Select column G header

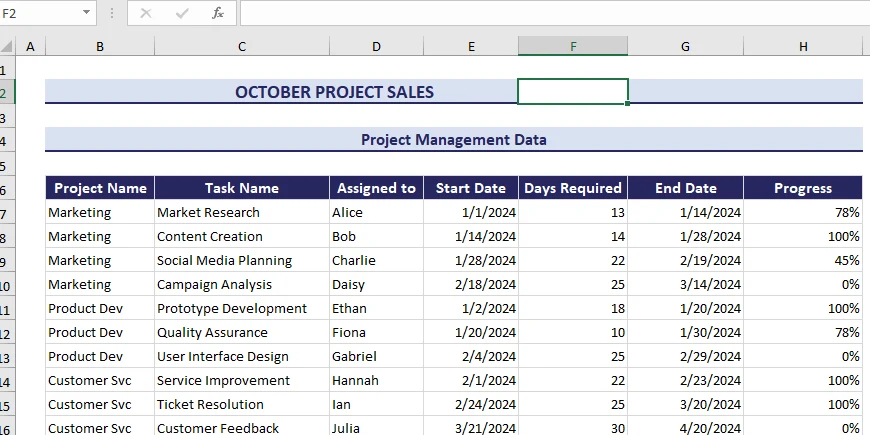pyautogui.click(x=685, y=47)
